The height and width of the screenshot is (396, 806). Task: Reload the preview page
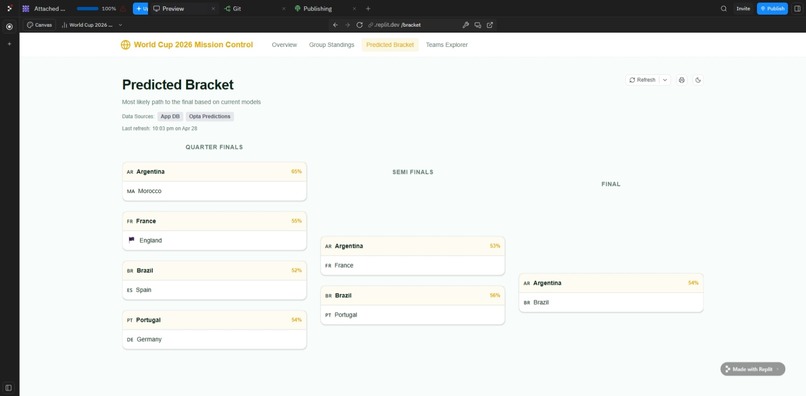pyautogui.click(x=359, y=25)
